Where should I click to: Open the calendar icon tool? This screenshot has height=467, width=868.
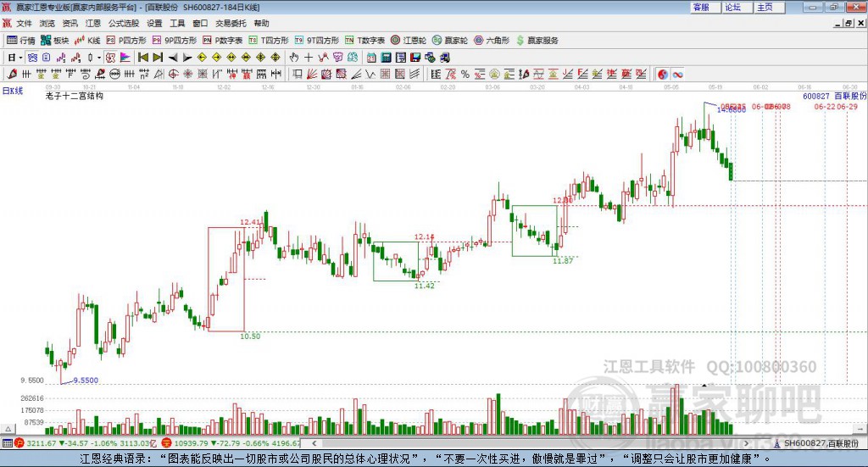click(x=371, y=58)
